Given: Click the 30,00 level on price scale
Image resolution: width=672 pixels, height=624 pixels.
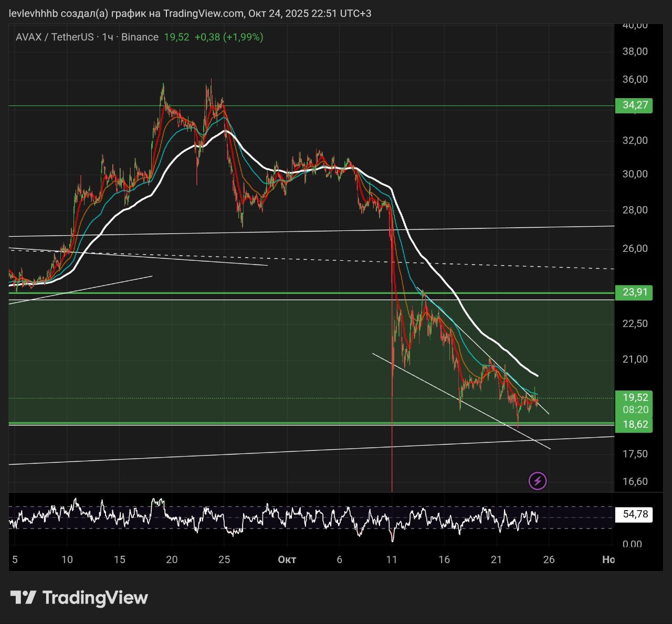Looking at the screenshot, I should (x=635, y=174).
